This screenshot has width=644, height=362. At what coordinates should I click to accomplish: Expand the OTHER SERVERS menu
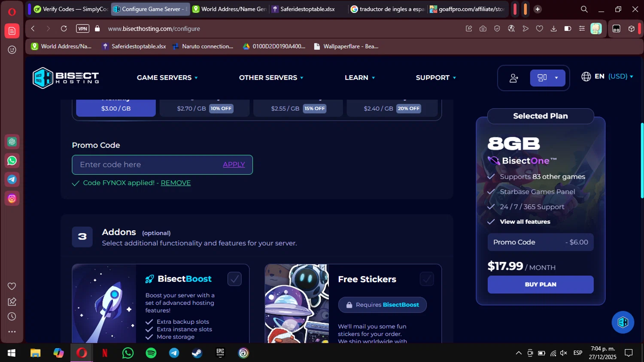coord(271,78)
